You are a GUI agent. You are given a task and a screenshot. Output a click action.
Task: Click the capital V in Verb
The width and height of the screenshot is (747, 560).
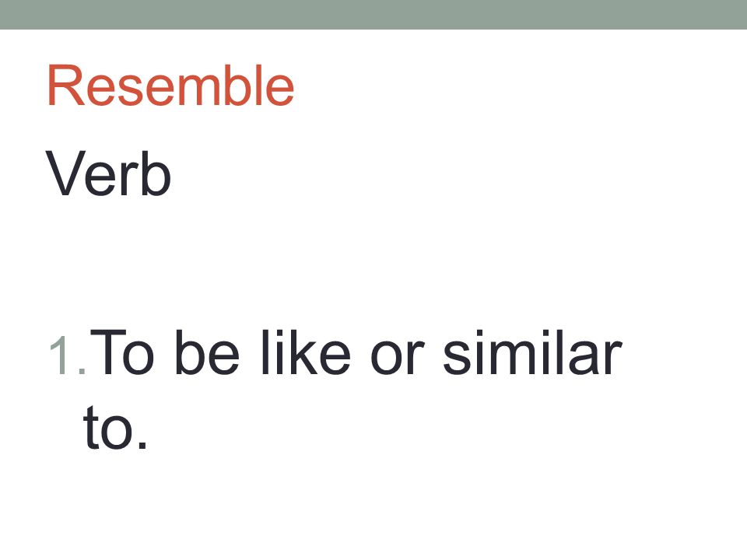pos(65,173)
